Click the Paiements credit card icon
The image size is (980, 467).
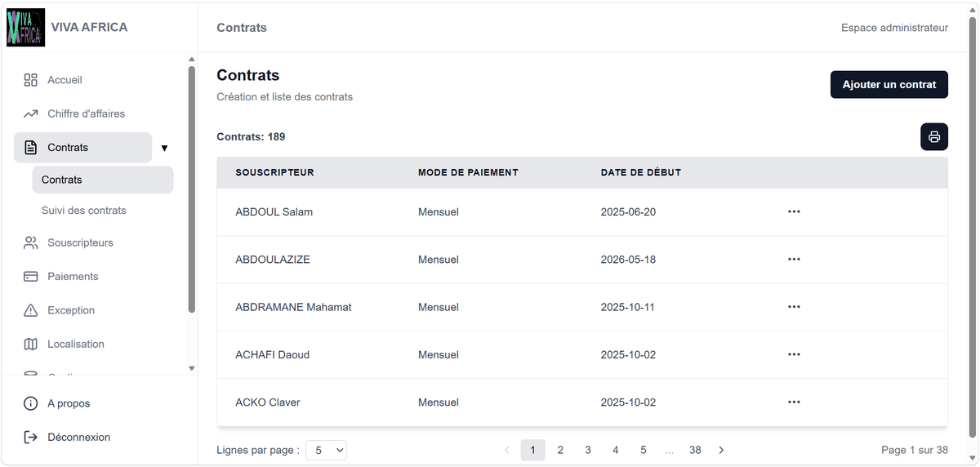coord(31,277)
